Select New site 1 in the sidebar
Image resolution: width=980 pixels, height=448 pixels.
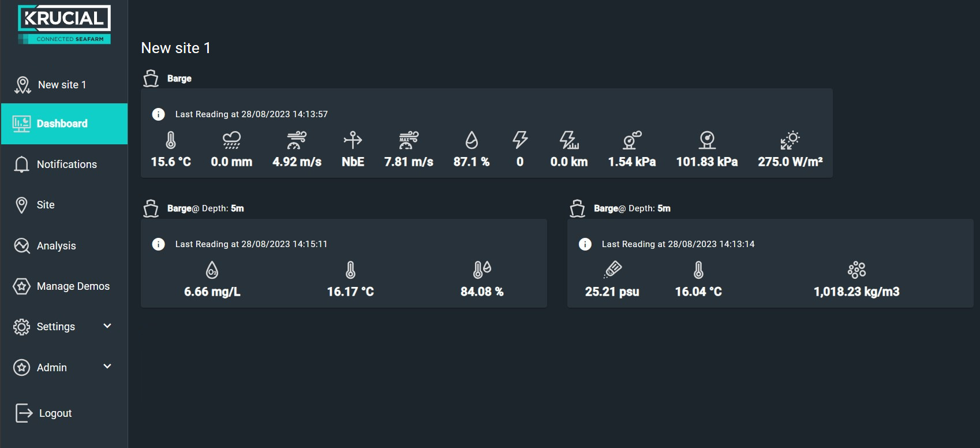62,85
